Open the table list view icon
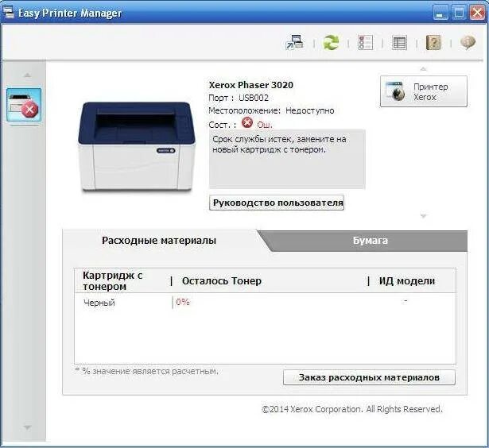 [x=399, y=43]
